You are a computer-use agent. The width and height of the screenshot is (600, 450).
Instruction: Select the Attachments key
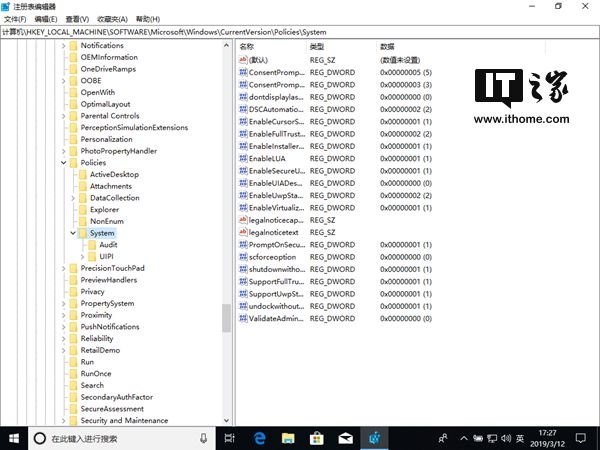[x=111, y=186]
